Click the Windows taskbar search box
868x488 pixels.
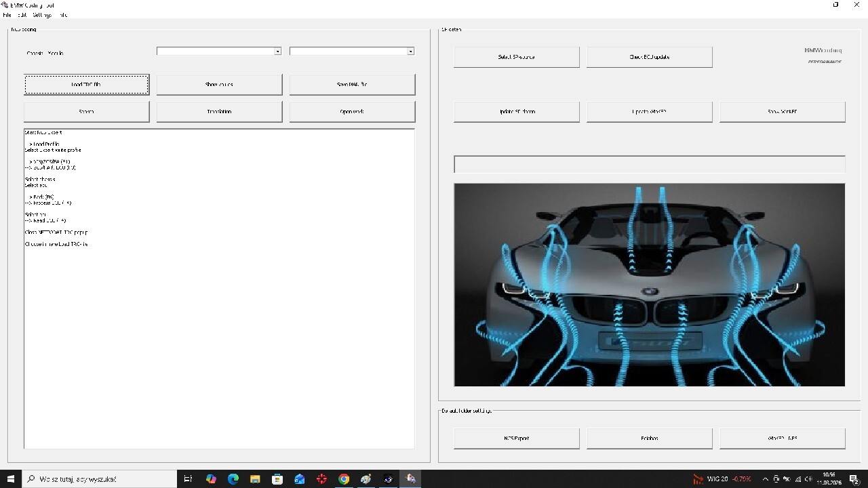(100, 479)
